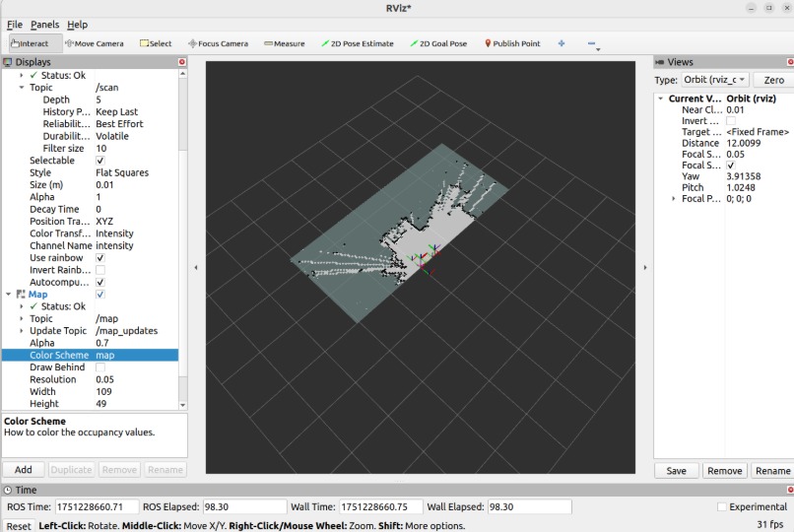The width and height of the screenshot is (794, 532).
Task: Click the Style value Flat Squares
Action: click(122, 172)
